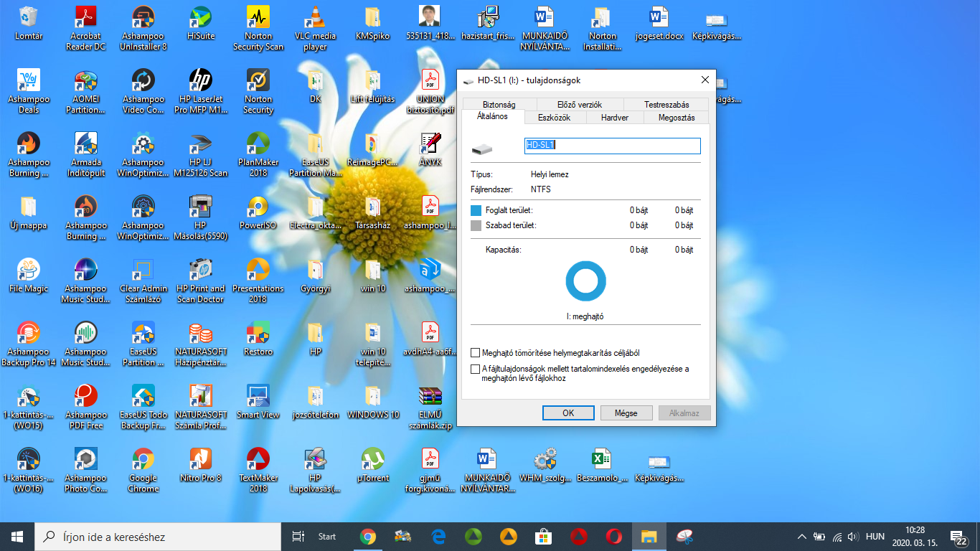Open Task View on the taskbar
Image resolution: width=980 pixels, height=551 pixels.
pyautogui.click(x=298, y=537)
